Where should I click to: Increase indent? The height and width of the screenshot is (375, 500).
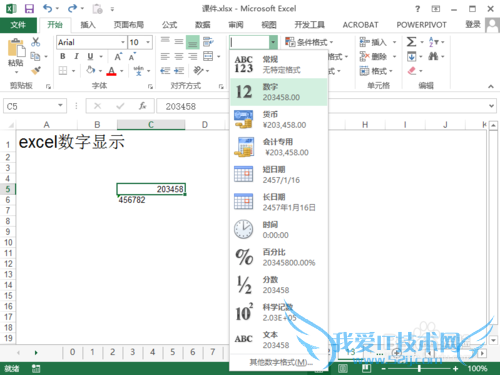[x=179, y=71]
